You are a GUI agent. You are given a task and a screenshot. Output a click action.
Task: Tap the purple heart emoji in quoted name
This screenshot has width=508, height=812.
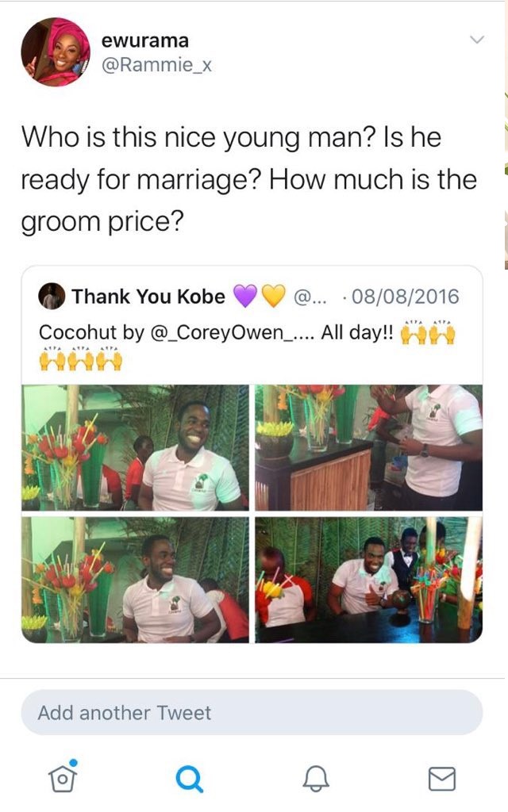click(x=244, y=297)
